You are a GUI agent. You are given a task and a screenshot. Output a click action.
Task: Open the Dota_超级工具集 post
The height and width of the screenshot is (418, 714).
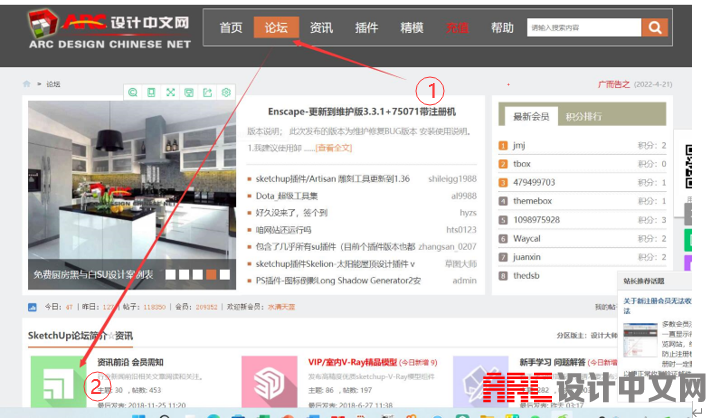pyautogui.click(x=286, y=196)
